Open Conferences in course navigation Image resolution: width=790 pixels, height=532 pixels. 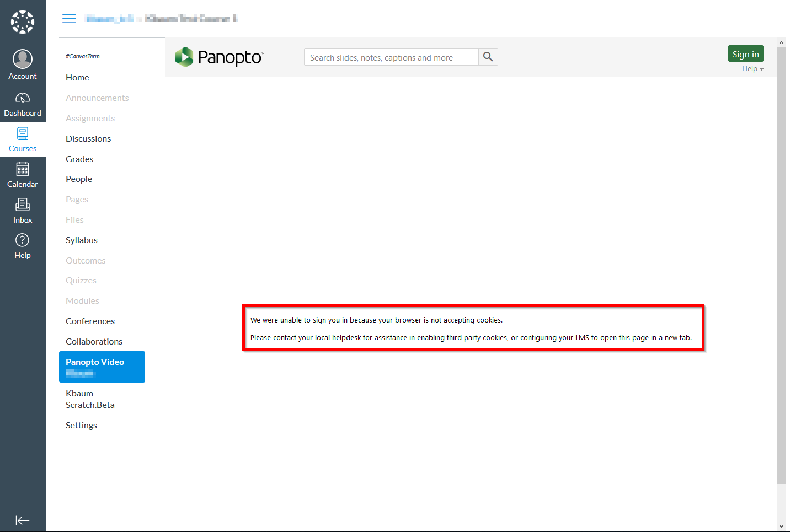click(x=90, y=321)
